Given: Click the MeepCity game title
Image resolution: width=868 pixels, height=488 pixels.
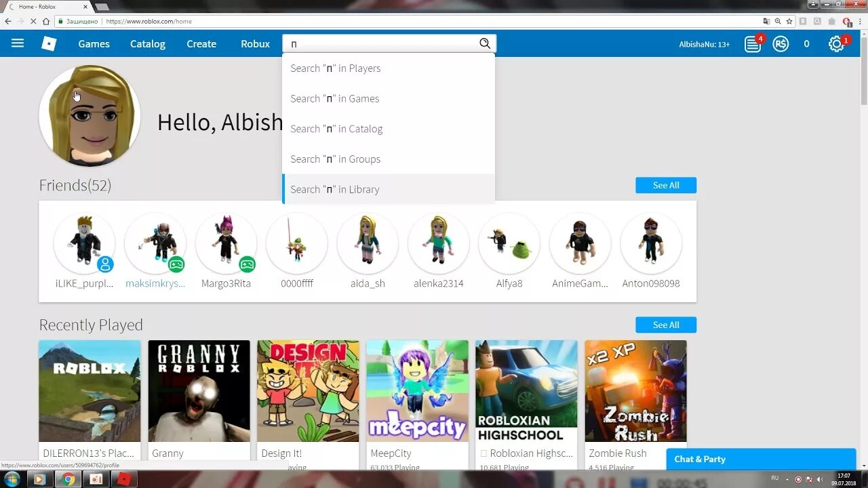Looking at the screenshot, I should 391,453.
